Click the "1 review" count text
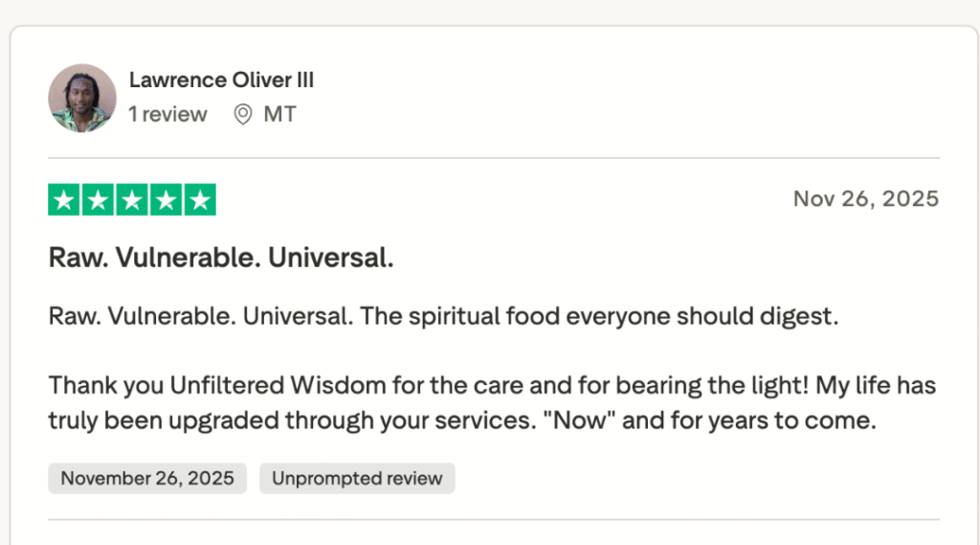This screenshot has height=545, width=980. [x=167, y=115]
